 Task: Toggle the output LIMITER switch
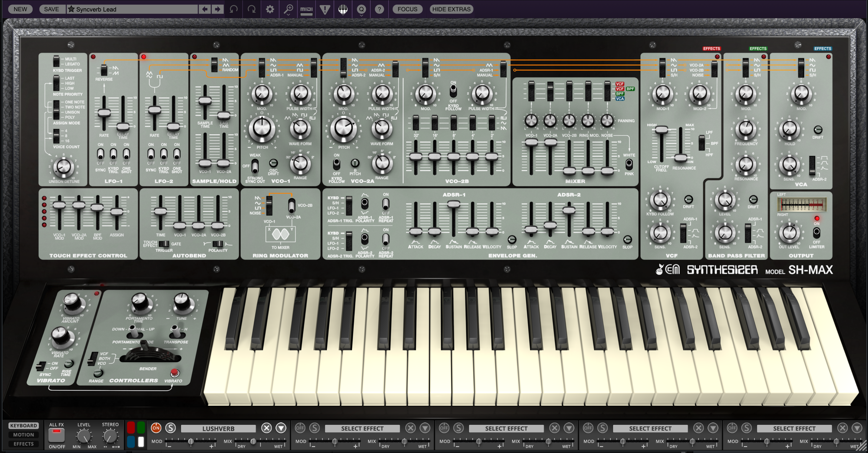[816, 232]
